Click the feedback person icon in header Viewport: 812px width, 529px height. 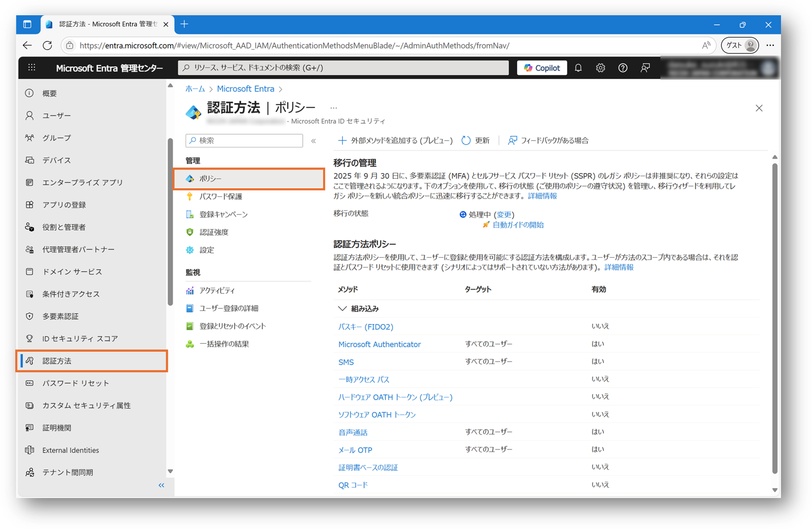[645, 68]
